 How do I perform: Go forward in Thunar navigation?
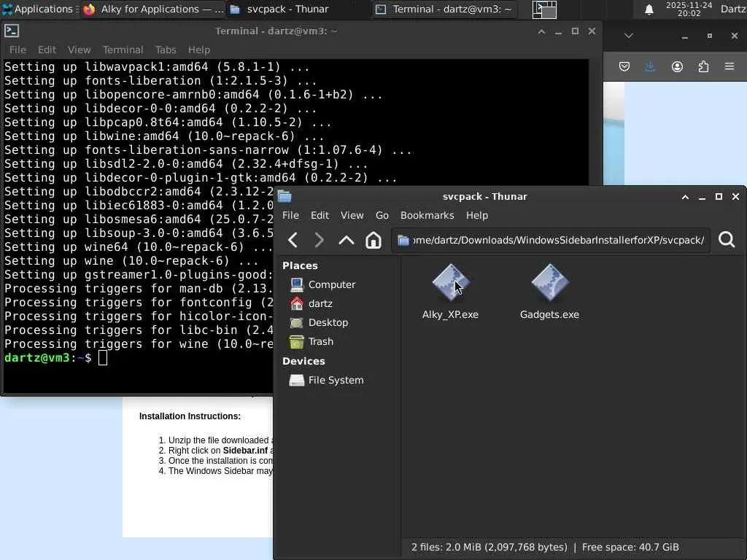click(x=320, y=240)
